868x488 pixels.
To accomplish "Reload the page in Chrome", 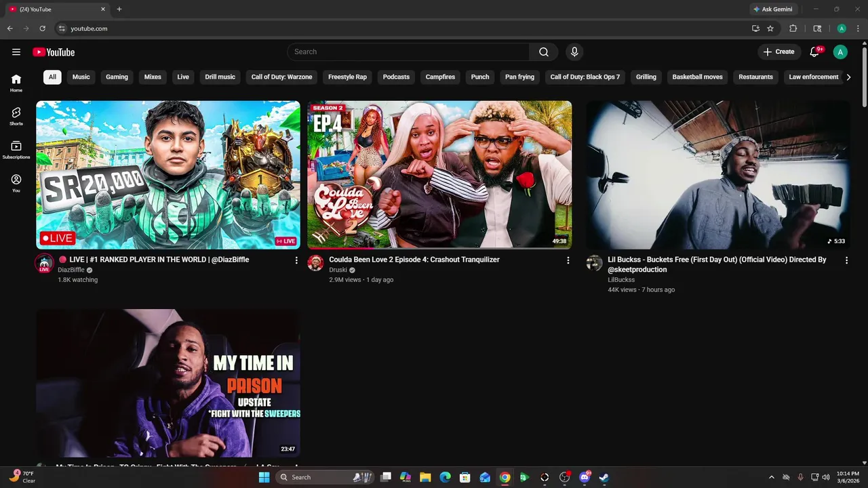I will click(42, 28).
